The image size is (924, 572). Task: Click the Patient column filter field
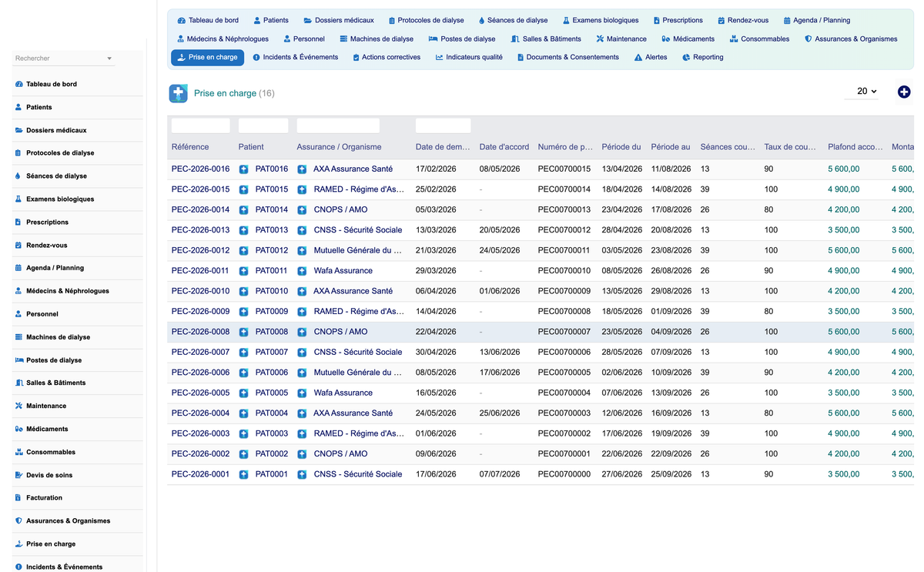click(263, 125)
